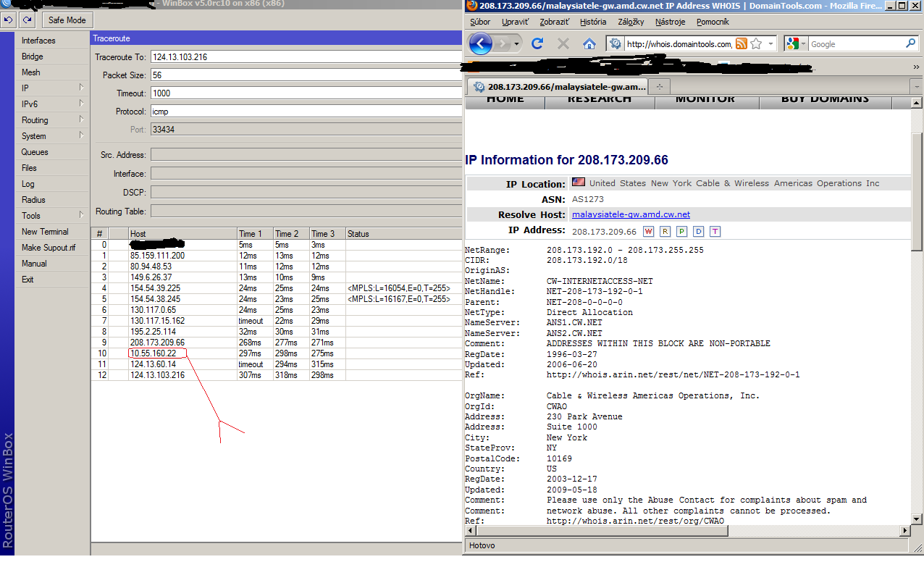
Task: Toggle Safe Mode in WinBox
Action: 67,20
